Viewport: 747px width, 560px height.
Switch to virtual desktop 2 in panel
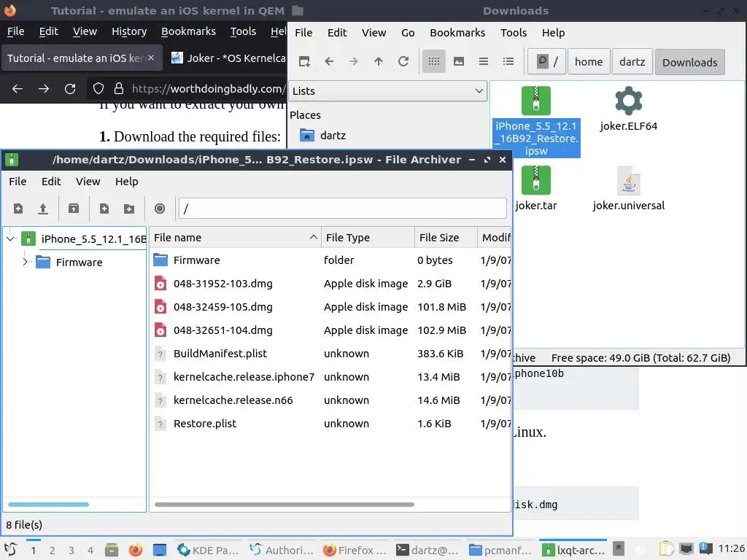[53, 551]
